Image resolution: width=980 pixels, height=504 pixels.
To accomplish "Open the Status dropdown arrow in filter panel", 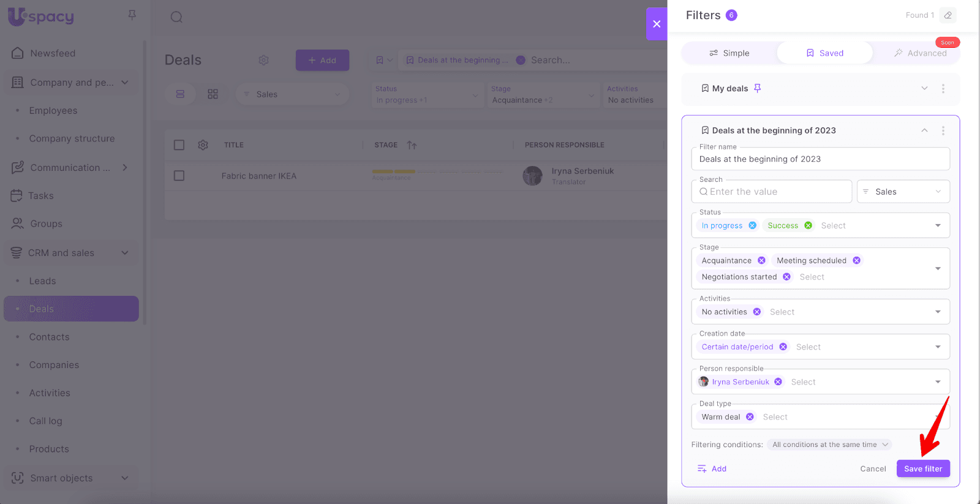I will click(x=938, y=225).
